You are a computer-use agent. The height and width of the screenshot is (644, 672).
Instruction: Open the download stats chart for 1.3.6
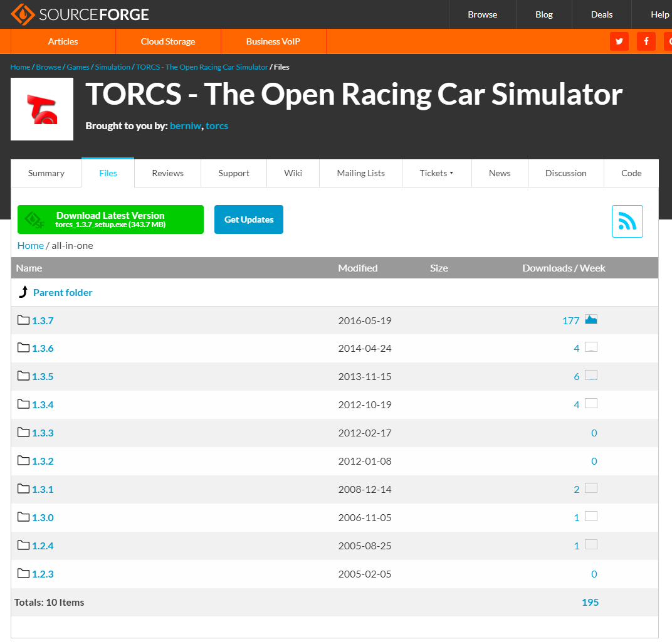[591, 347]
